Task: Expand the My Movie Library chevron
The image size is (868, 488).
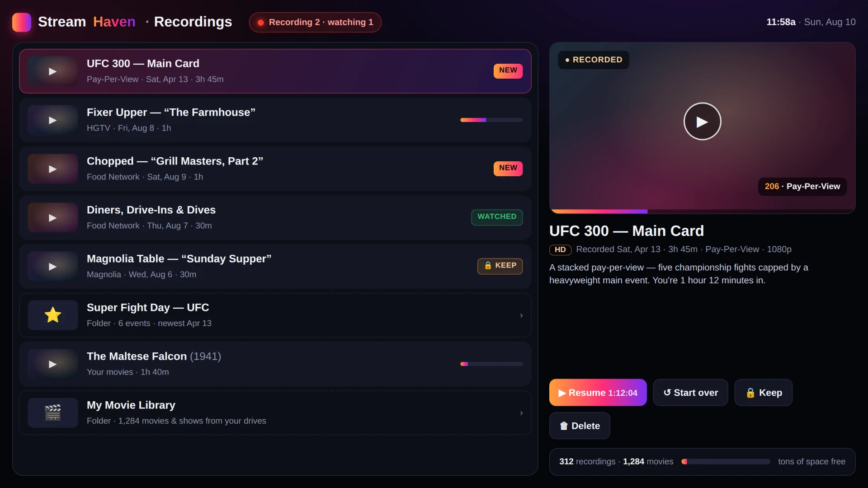Action: (521, 413)
